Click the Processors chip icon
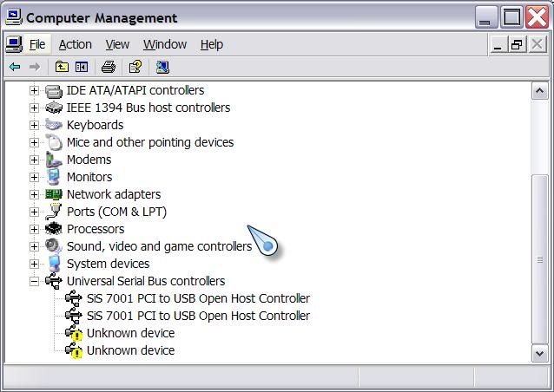 coord(54,229)
